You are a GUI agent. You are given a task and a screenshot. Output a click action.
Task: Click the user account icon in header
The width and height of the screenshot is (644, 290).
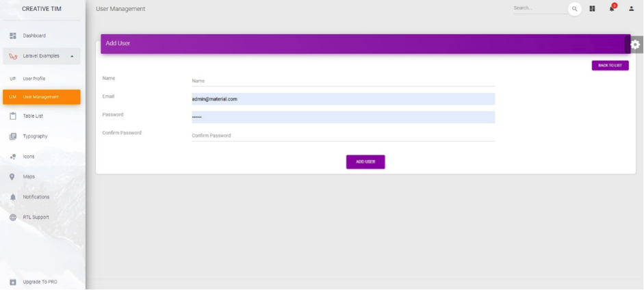point(631,9)
